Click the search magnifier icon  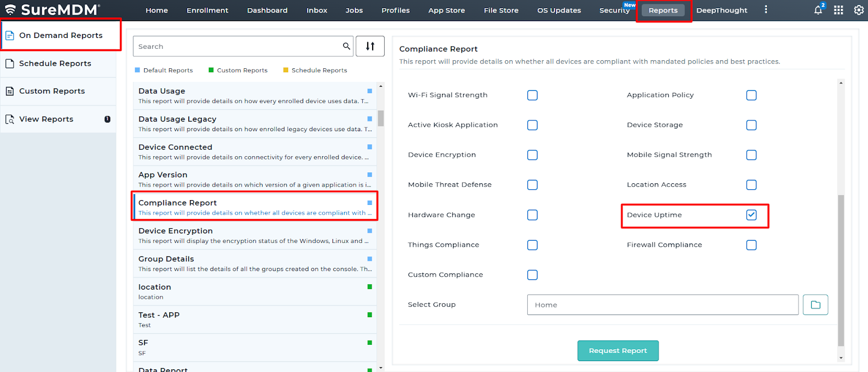coord(346,46)
